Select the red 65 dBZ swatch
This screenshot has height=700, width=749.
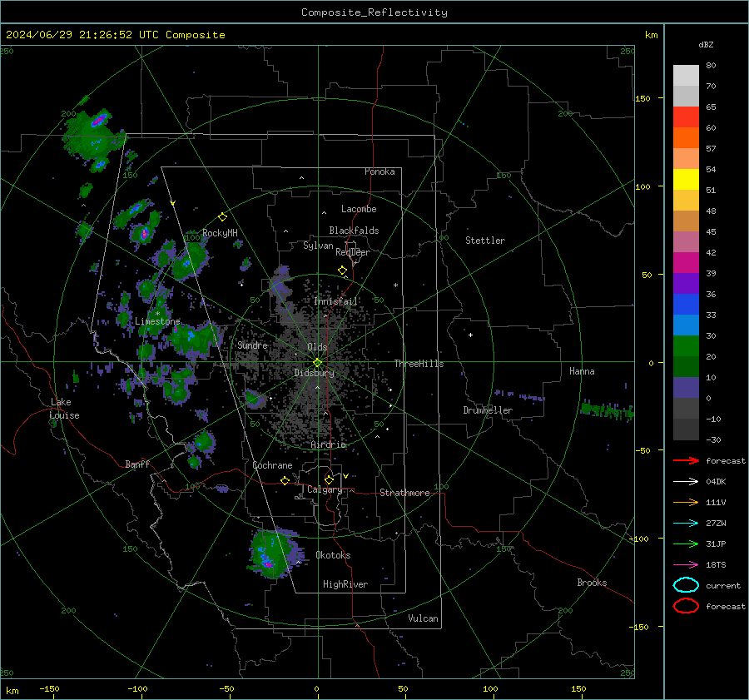pos(686,117)
